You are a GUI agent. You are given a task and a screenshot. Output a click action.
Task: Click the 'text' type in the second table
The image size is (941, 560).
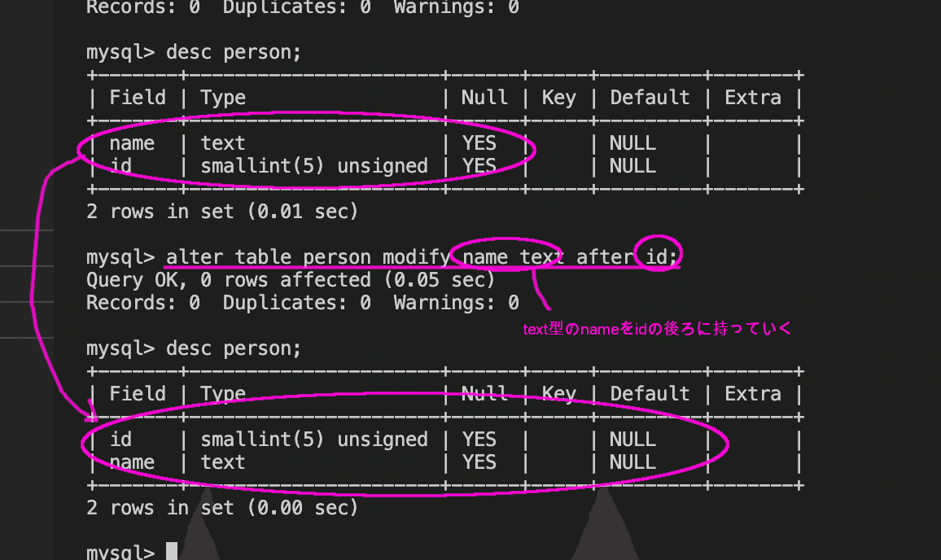(x=223, y=462)
